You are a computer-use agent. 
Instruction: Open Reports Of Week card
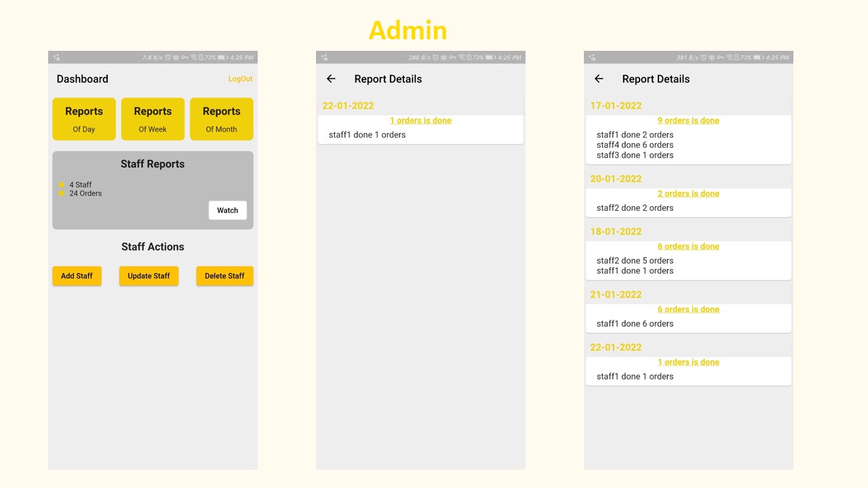pos(153,119)
